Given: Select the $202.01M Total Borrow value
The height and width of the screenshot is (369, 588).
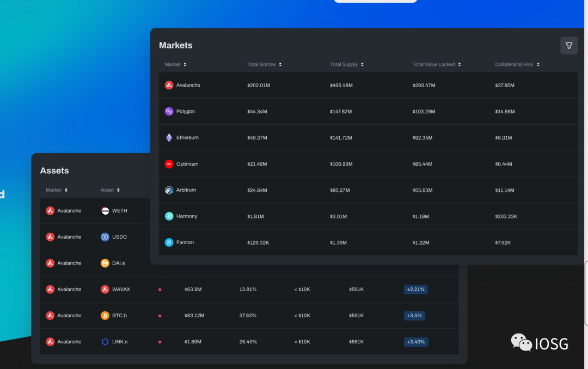Looking at the screenshot, I should 259,86.
